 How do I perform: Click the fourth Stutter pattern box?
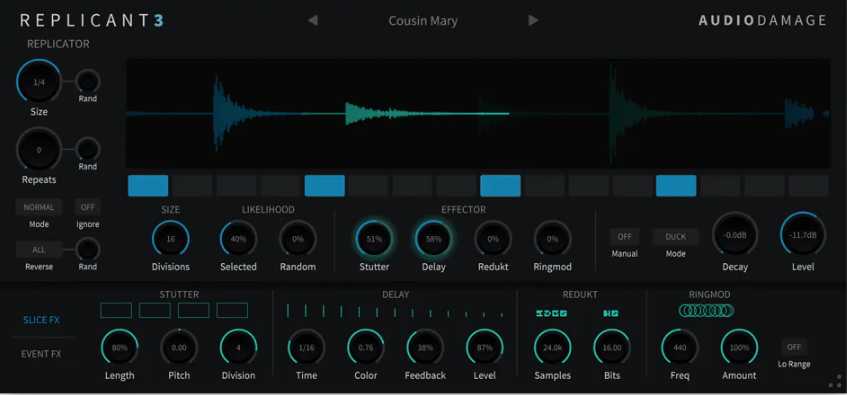232,310
